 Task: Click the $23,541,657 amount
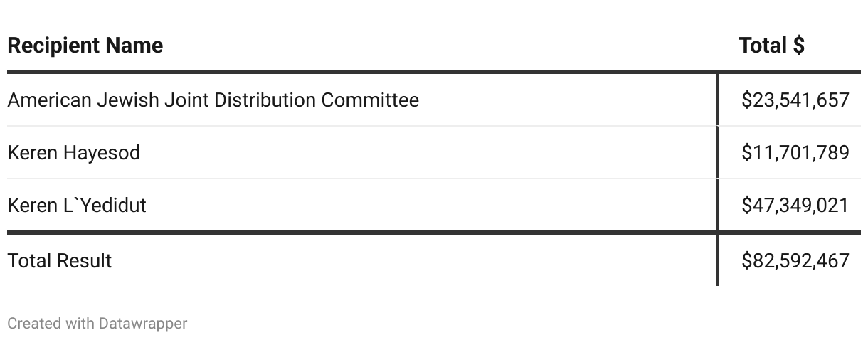click(795, 100)
